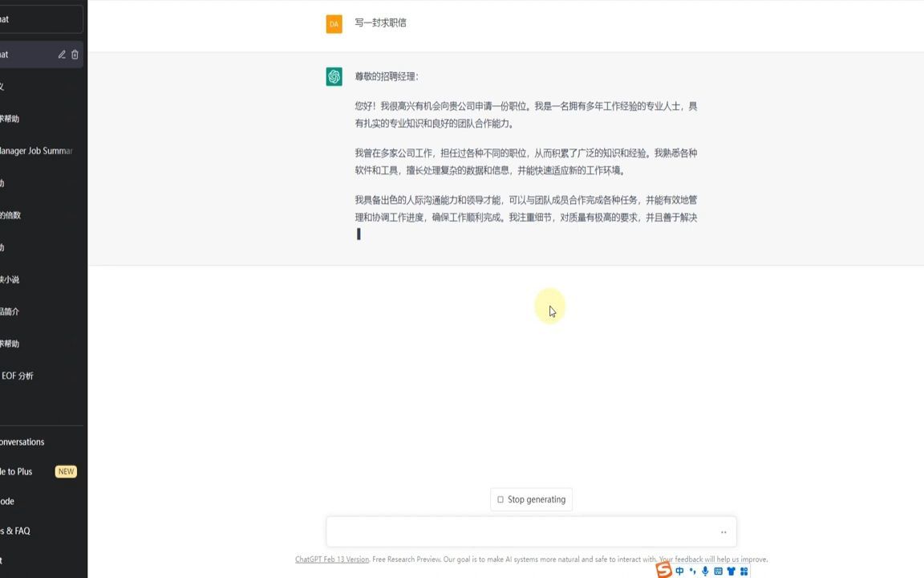
Task: Click the greeting line 尊敬的招聘经理
Action: pyautogui.click(x=387, y=77)
